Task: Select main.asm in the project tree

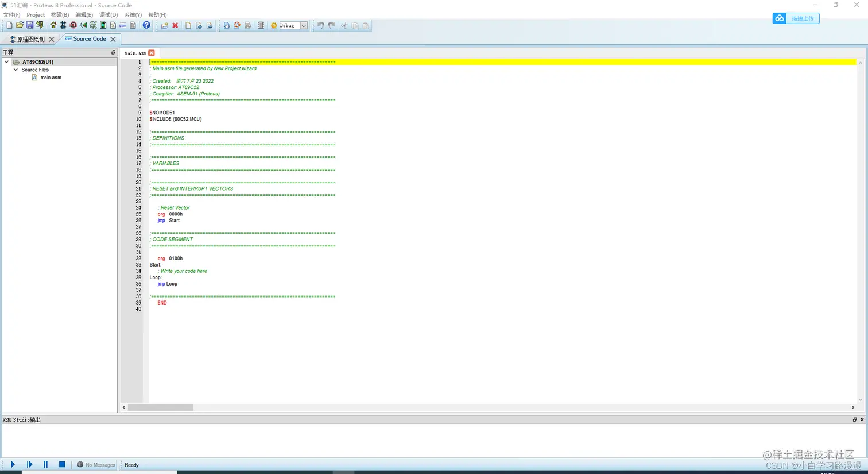Action: tap(51, 78)
